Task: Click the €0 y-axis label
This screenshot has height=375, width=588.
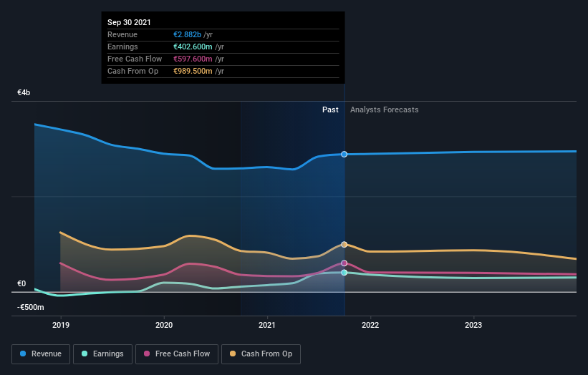Action: (x=21, y=283)
